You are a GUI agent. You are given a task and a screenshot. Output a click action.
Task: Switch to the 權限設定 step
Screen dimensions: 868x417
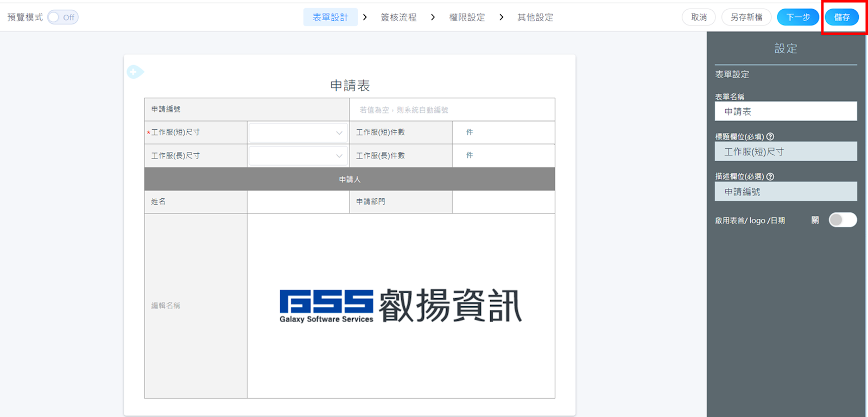point(467,17)
